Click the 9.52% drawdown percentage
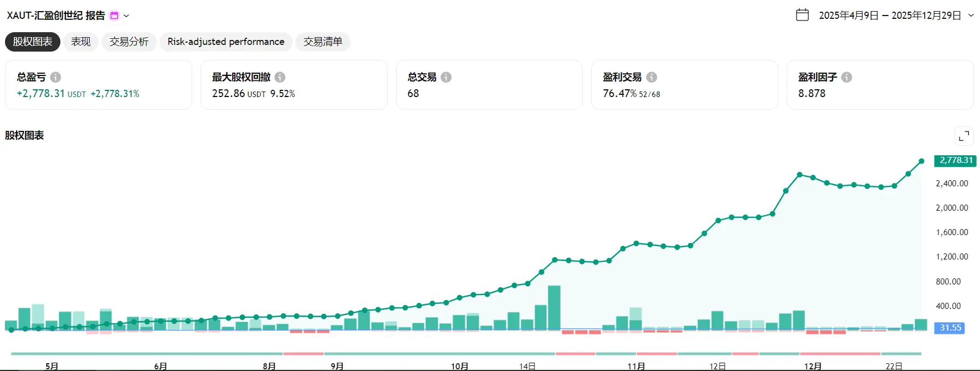980x371 pixels. [283, 94]
